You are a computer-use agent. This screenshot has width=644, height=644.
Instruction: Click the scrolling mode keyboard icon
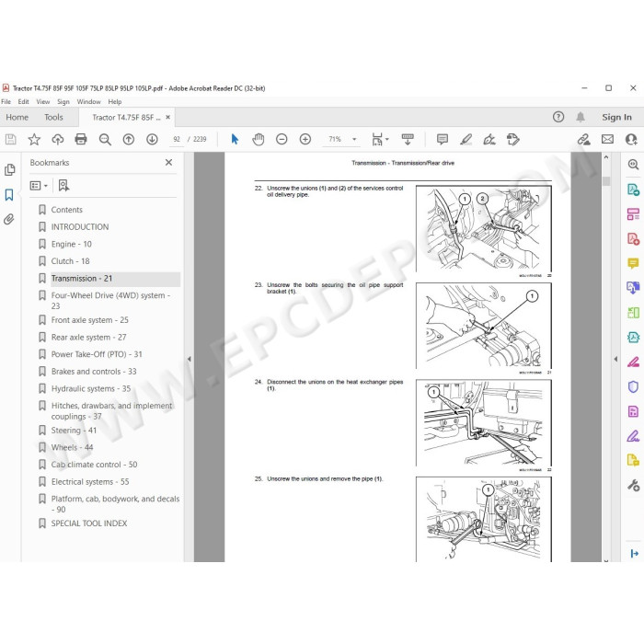pyautogui.click(x=408, y=140)
